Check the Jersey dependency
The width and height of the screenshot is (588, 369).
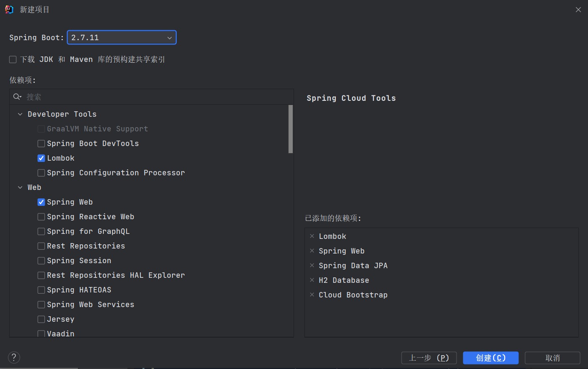[x=41, y=319]
